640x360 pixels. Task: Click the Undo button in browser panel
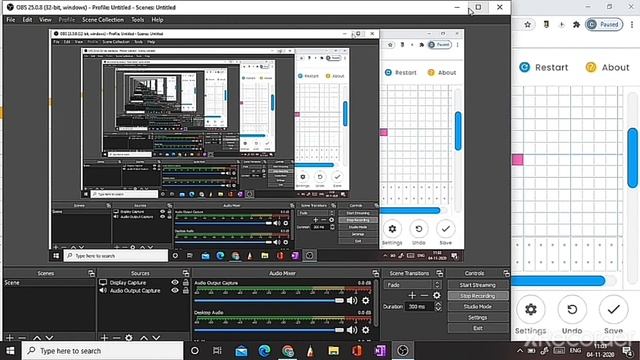click(x=572, y=310)
